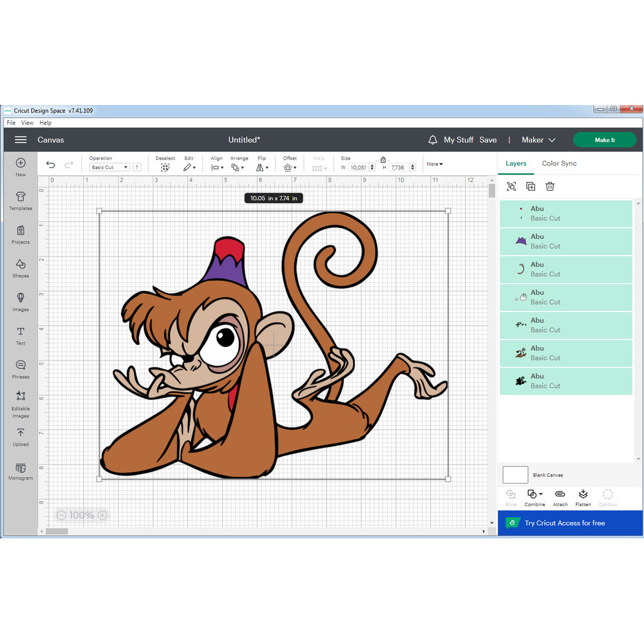Increase the width using the stepper arrow
This screenshot has height=644, width=644.
click(374, 165)
